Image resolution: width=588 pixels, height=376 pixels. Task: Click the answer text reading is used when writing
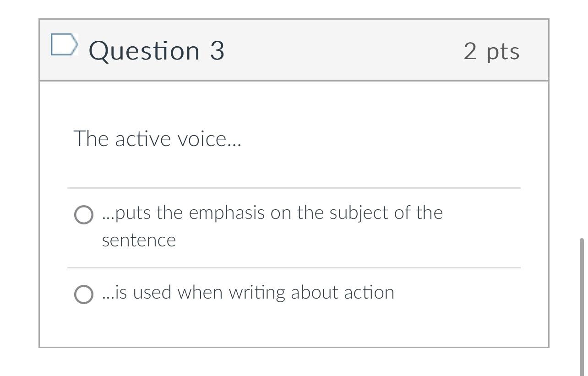pyautogui.click(x=248, y=292)
